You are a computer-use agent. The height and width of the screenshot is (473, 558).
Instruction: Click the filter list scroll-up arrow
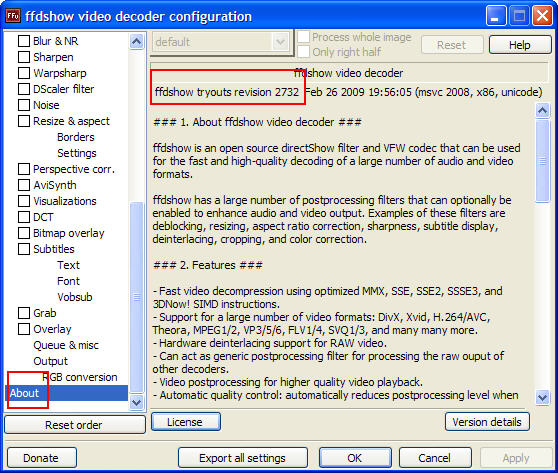137,42
